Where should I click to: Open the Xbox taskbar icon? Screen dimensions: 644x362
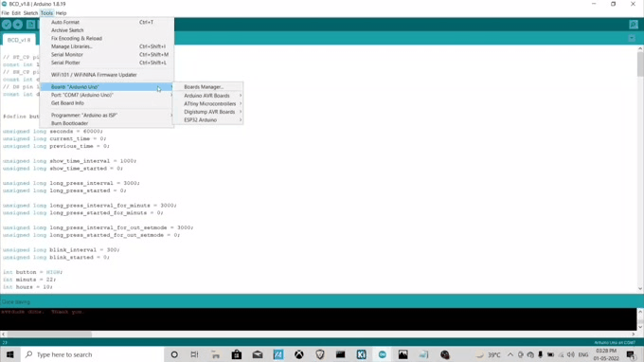click(299, 354)
